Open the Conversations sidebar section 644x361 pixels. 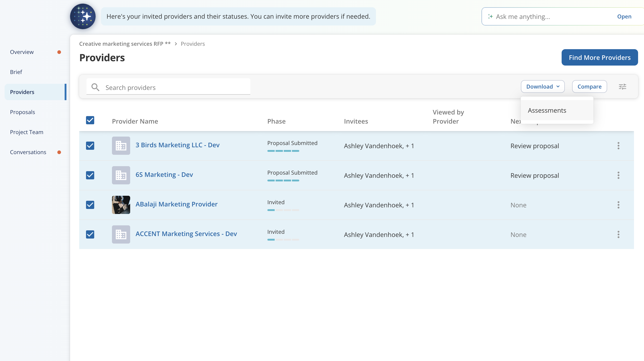click(x=28, y=152)
